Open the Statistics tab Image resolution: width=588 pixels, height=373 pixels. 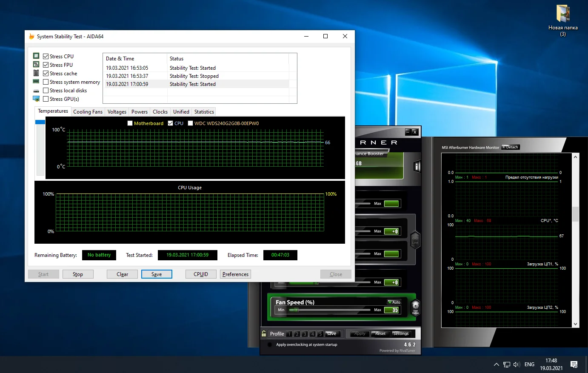(204, 112)
